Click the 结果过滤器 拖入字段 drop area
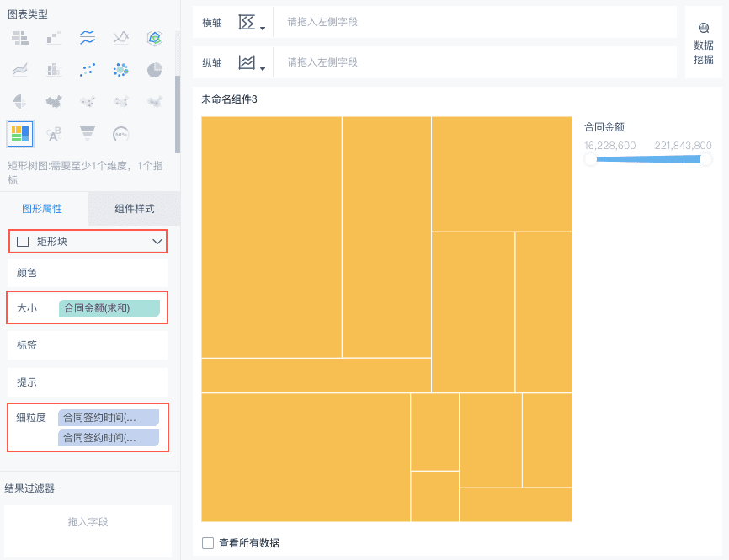Image resolution: width=729 pixels, height=560 pixels. [x=88, y=531]
